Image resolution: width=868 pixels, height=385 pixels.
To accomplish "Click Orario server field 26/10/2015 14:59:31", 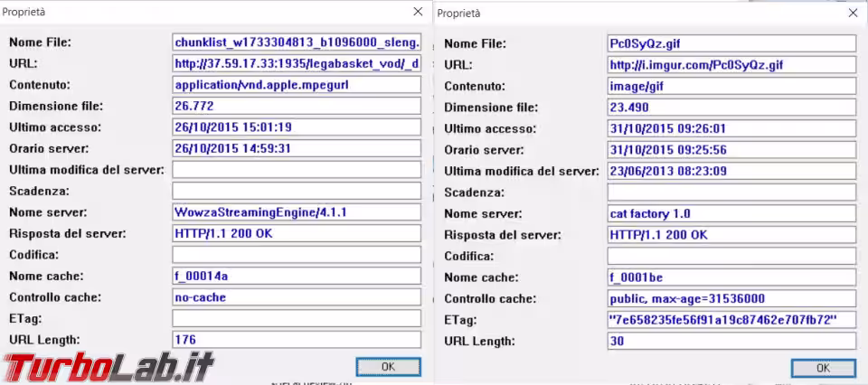I will [297, 148].
